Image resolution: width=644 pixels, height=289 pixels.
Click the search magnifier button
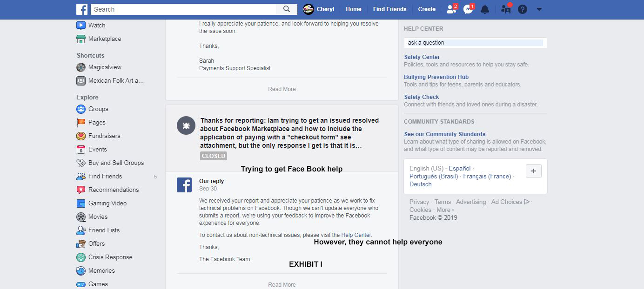tap(287, 9)
